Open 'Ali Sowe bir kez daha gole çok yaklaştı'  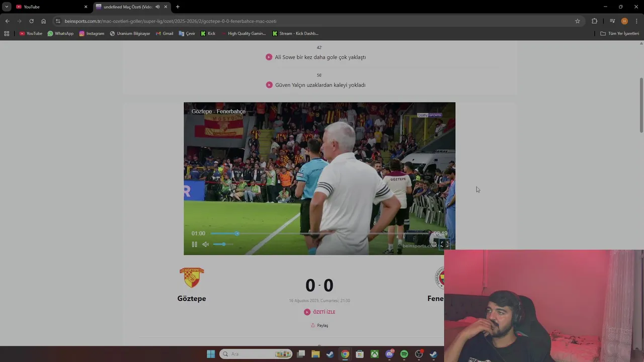320,57
